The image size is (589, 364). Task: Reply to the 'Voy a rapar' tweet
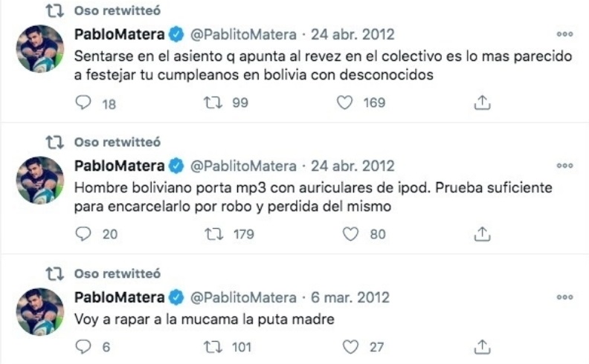(x=84, y=346)
